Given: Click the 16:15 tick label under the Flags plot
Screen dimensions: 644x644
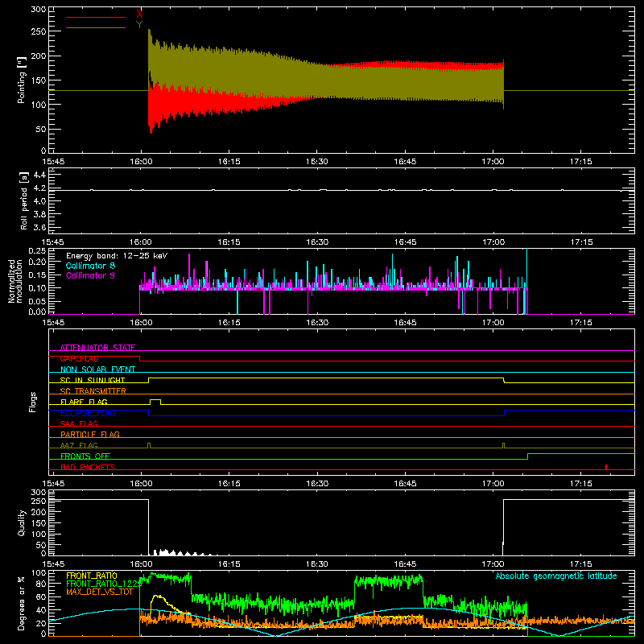Looking at the screenshot, I should (229, 484).
